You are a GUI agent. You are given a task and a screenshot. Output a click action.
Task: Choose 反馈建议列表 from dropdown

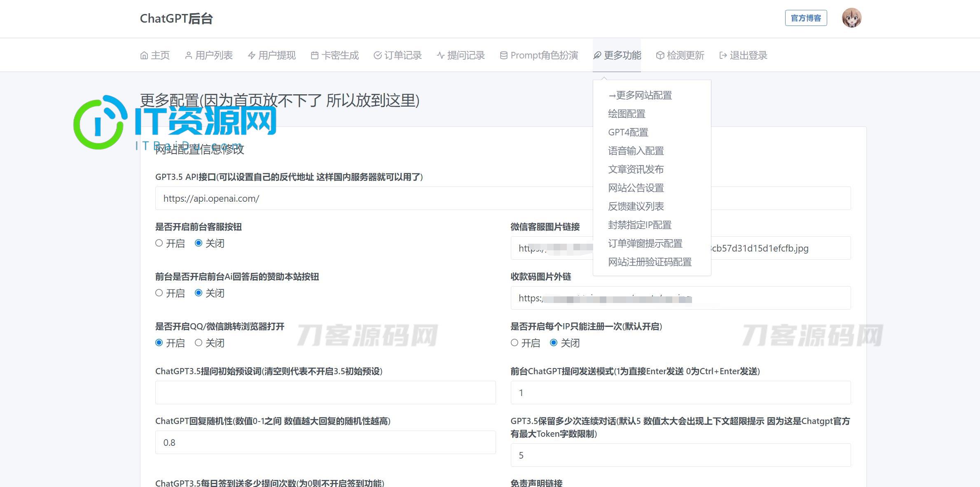click(636, 207)
